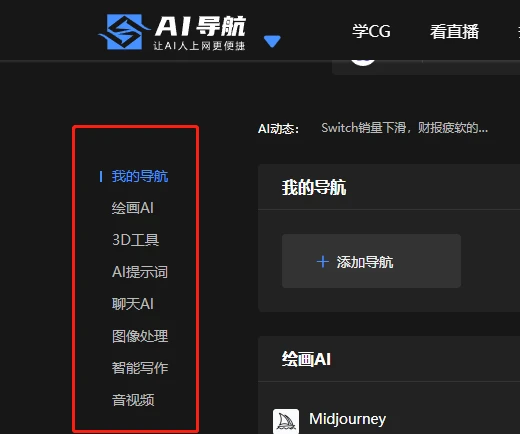Click the AI动态 label
This screenshot has height=434, width=520.
[x=278, y=129]
